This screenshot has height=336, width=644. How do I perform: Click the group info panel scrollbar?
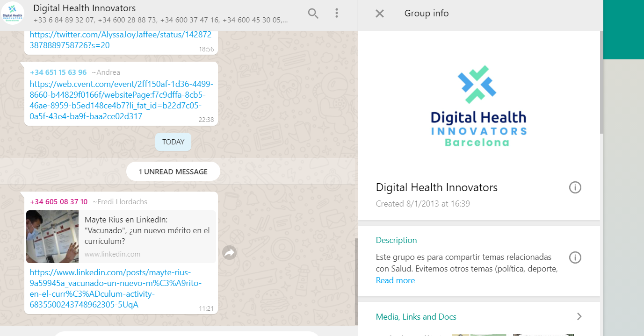(602, 82)
